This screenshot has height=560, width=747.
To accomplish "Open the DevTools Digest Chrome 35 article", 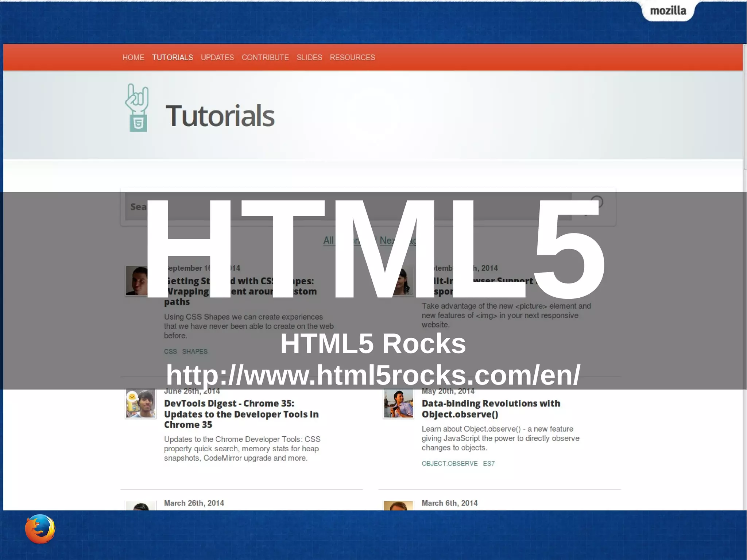I will [241, 414].
